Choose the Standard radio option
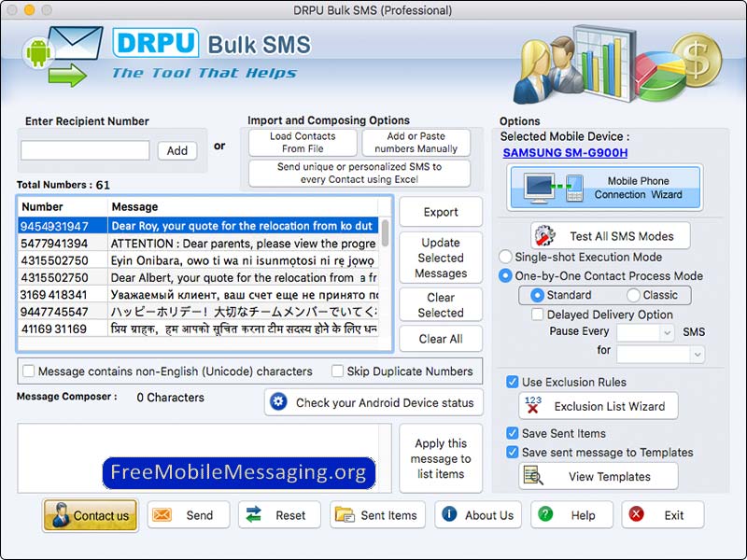The width and height of the screenshot is (747, 560). [537, 295]
